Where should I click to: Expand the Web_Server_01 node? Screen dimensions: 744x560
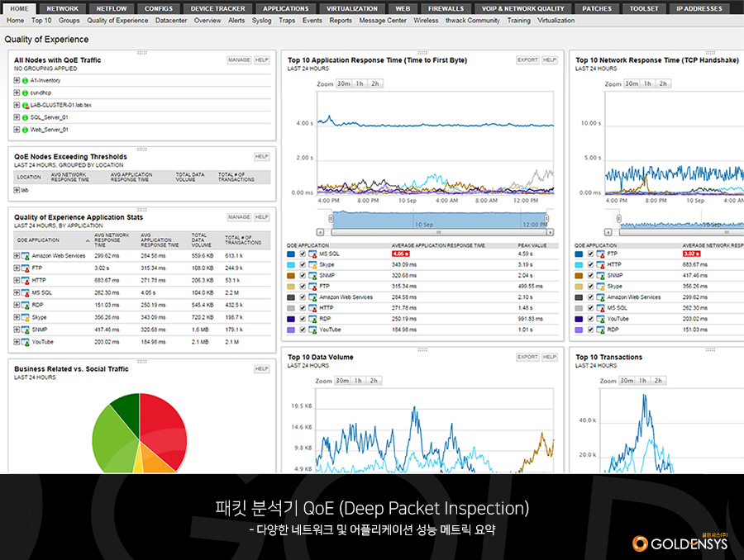17,130
